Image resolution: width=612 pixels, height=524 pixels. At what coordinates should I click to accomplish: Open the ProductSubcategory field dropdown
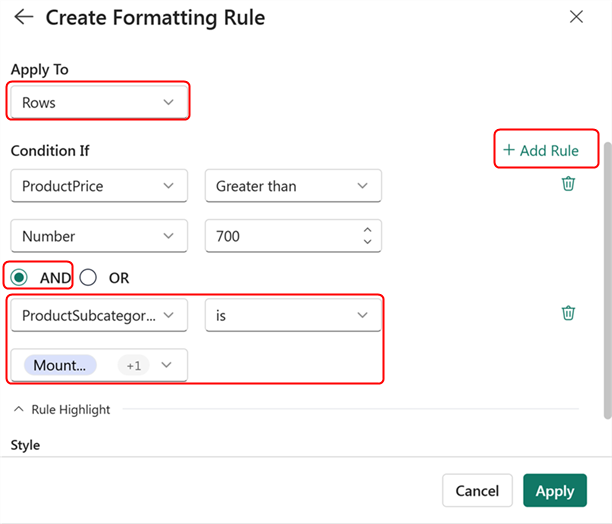[x=99, y=315]
